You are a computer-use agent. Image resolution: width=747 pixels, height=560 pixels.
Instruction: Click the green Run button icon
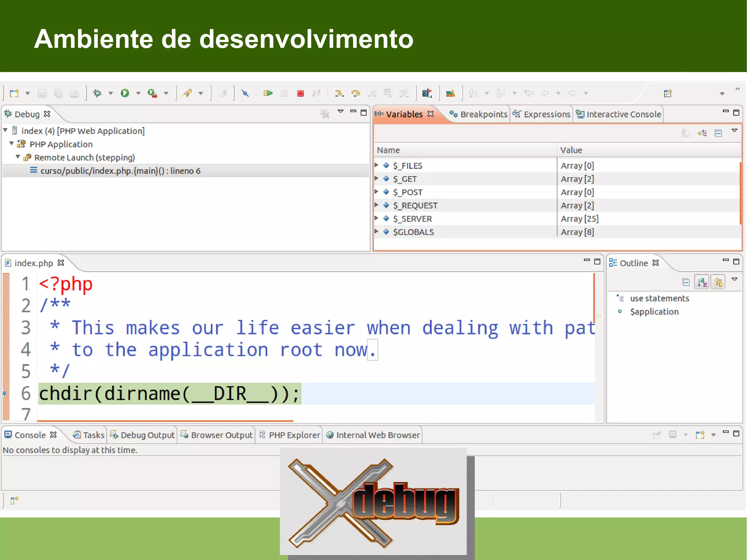[125, 93]
